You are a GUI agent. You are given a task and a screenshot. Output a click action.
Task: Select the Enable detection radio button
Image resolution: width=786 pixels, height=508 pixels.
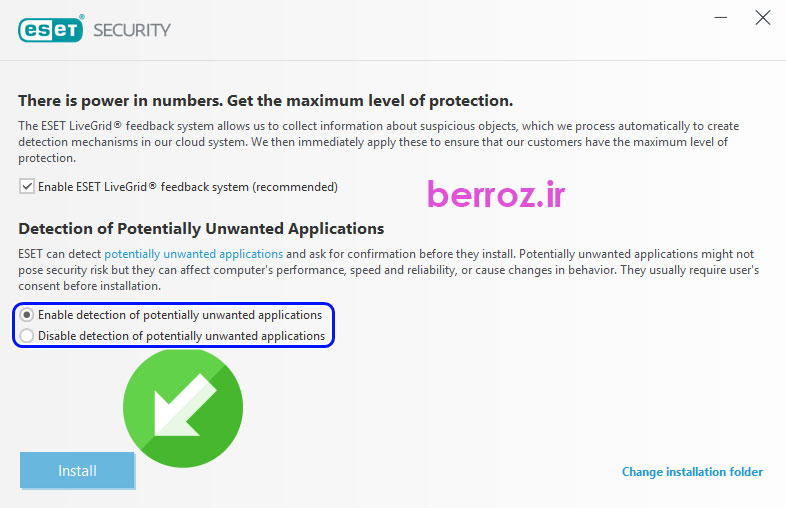(x=27, y=315)
